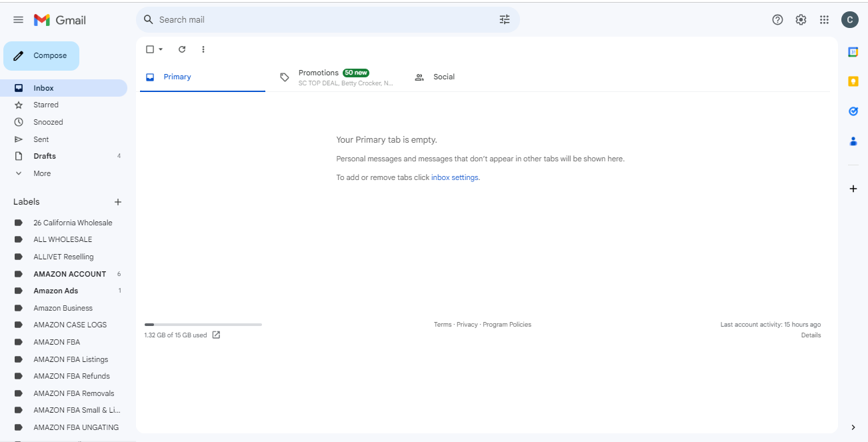Open the Amazon Business label
This screenshot has height=442, width=868.
pos(64,308)
